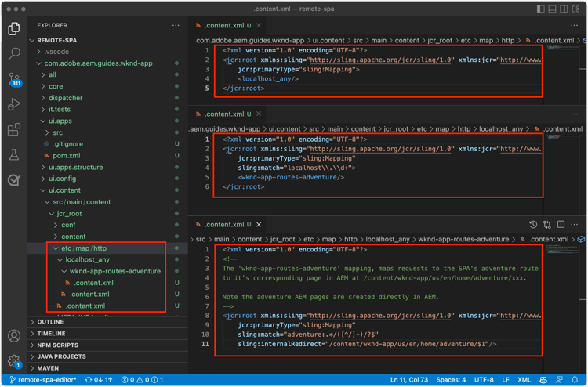
Task: Toggle the secondary sidebar layout button
Action: point(565,9)
